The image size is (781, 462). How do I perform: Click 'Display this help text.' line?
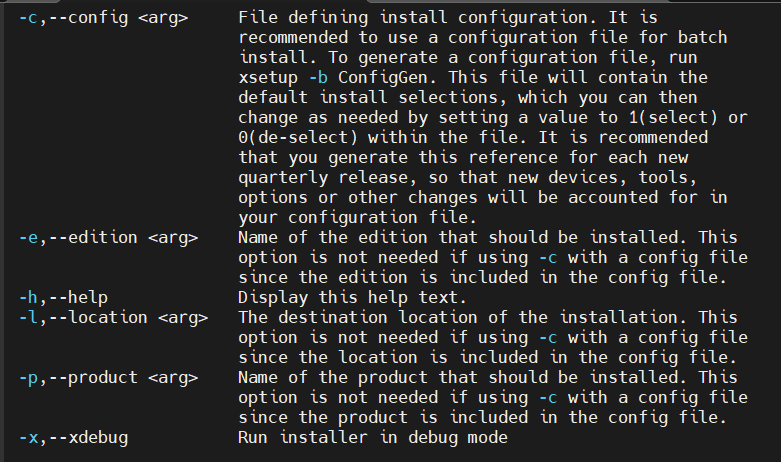coord(353,298)
